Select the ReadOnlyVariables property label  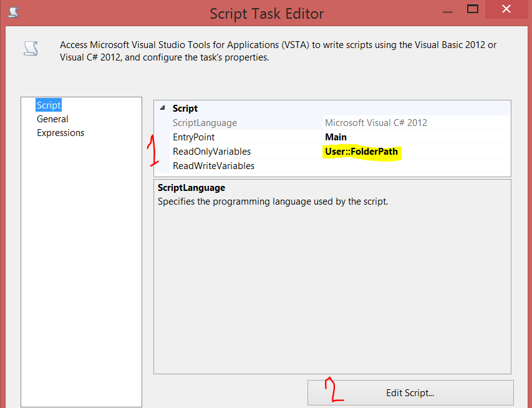point(211,152)
